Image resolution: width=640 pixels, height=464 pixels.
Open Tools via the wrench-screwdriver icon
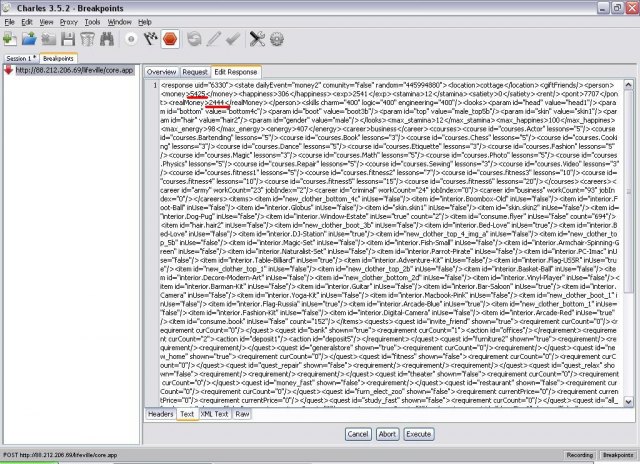coord(255,39)
